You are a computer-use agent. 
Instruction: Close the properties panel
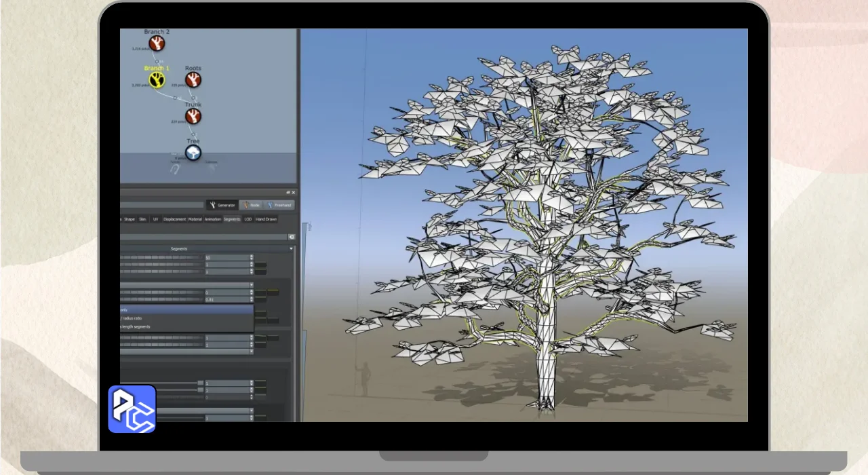(x=294, y=193)
